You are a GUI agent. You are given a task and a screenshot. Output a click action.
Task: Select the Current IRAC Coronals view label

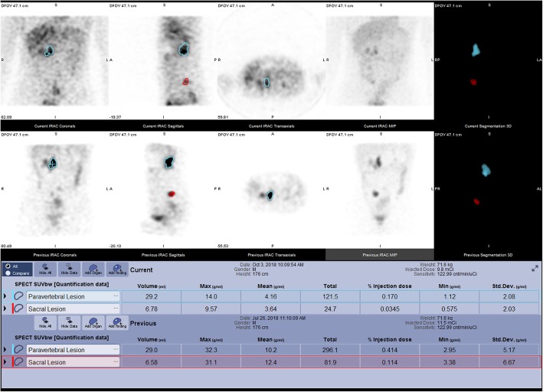point(54,126)
